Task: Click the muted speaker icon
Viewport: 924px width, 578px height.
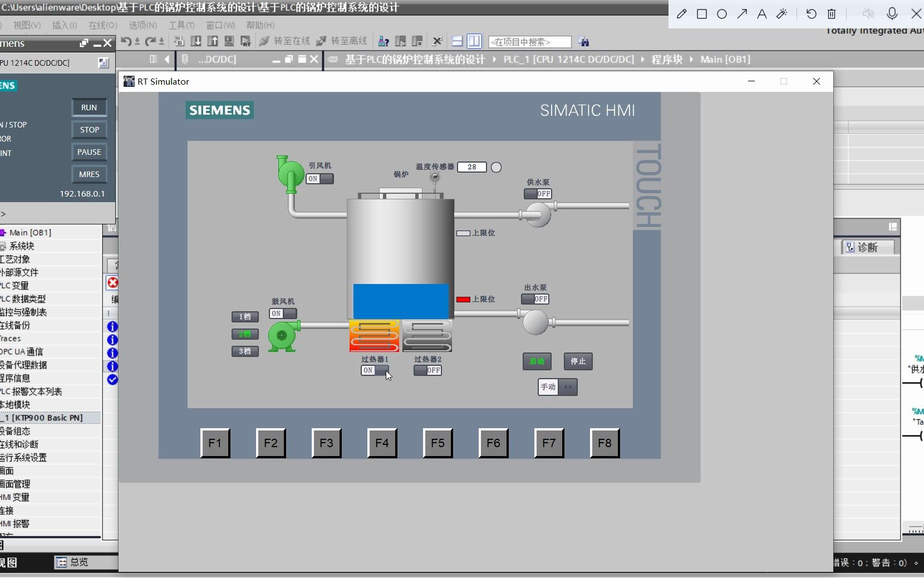Action: coord(868,14)
